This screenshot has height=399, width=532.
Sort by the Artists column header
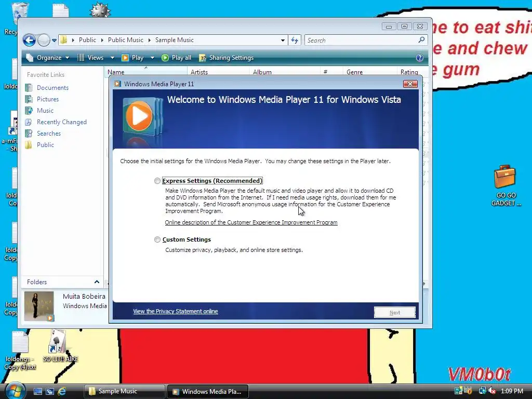coord(218,72)
